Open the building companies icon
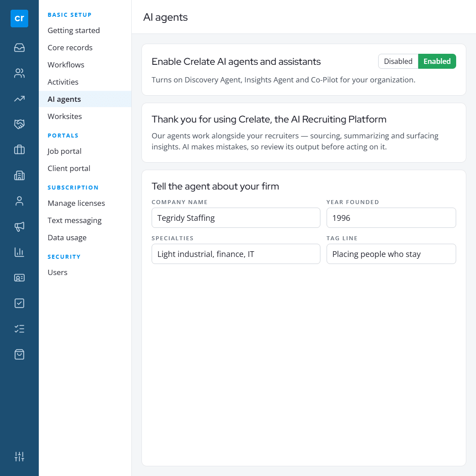Viewport: 476px width, 476px height. [19, 175]
